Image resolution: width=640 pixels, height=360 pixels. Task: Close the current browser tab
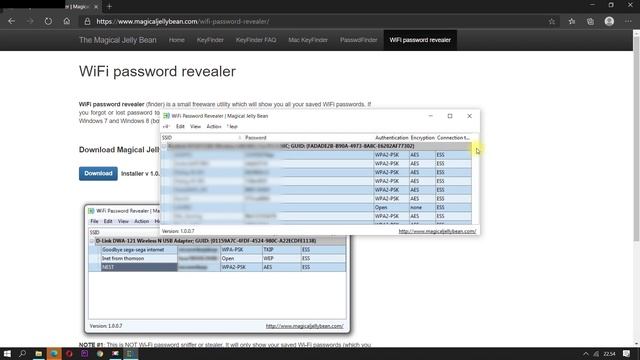click(x=96, y=7)
